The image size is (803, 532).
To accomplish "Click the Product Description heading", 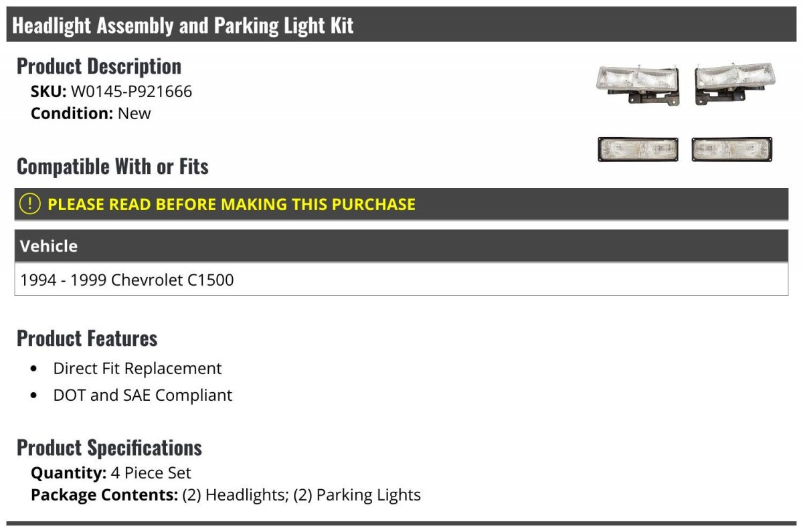I will click(99, 66).
